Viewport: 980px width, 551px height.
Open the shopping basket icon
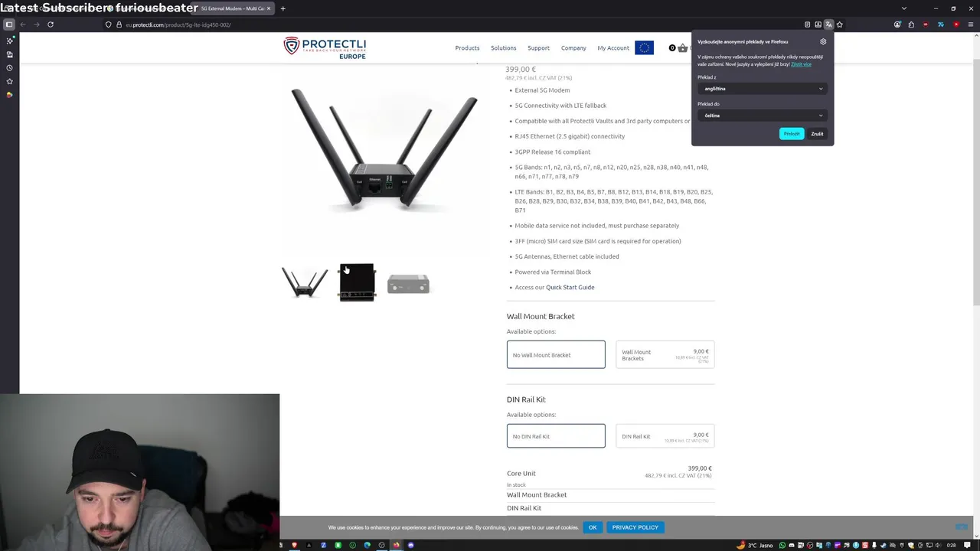tap(682, 48)
